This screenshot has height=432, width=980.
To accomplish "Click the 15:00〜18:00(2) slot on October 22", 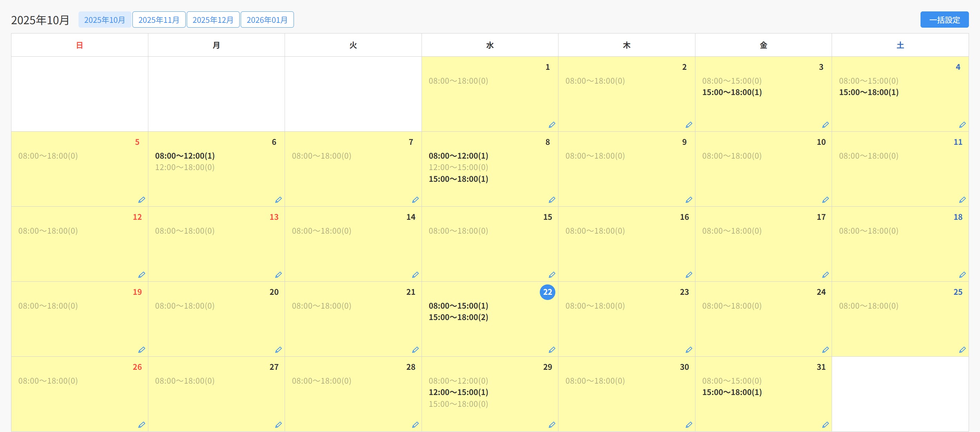I will (458, 317).
